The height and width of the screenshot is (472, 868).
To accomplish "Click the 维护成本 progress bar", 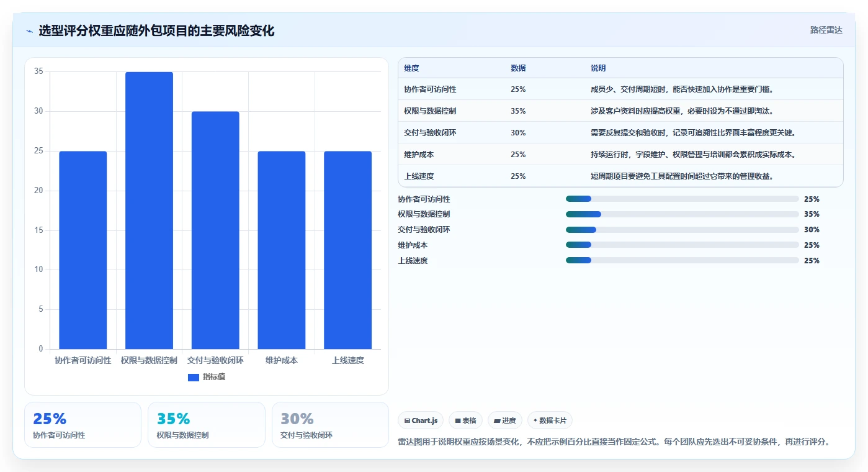I will pos(682,245).
